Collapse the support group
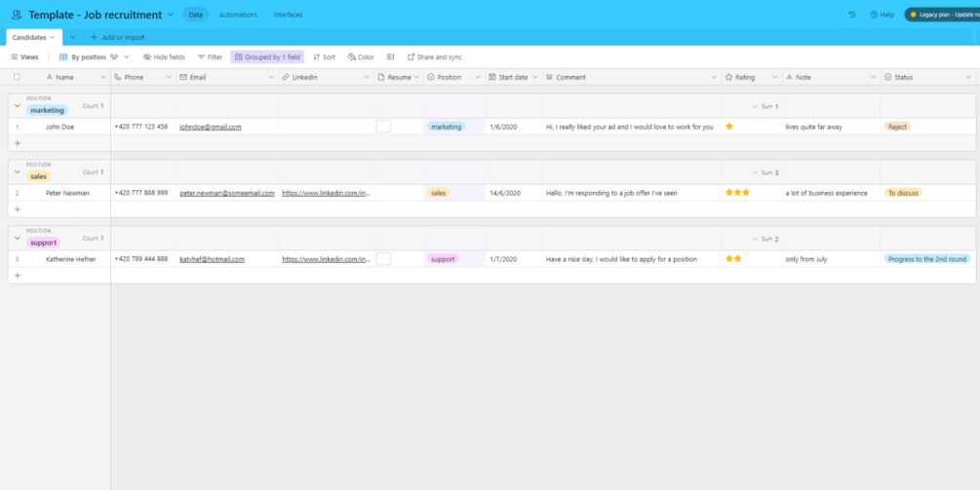This screenshot has width=980, height=490. (17, 238)
